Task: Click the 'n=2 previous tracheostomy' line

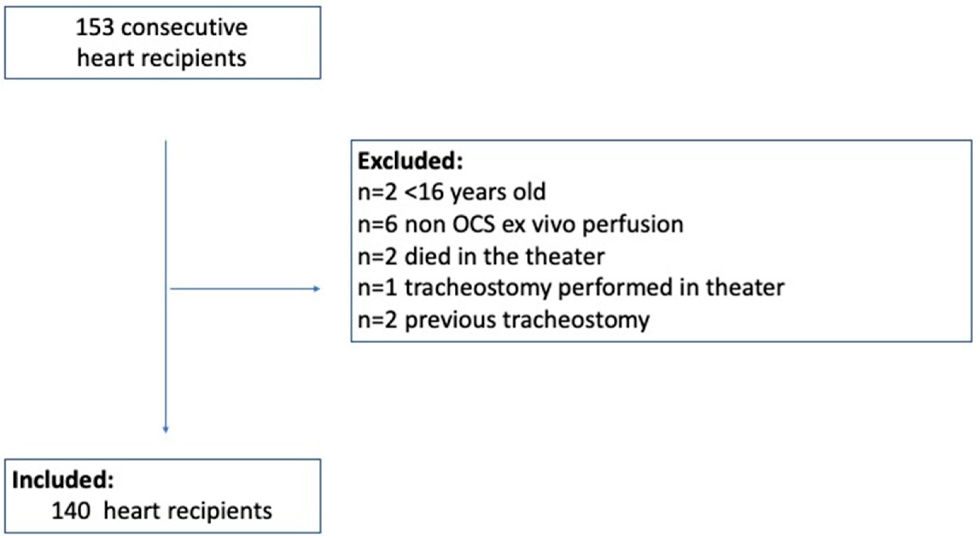Action: pyautogui.click(x=504, y=320)
